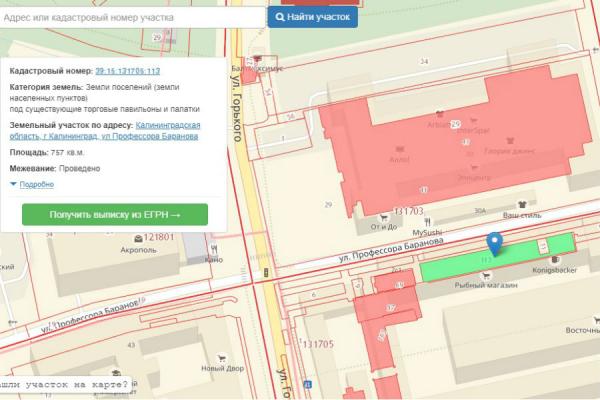Click the Кино restaurant icon
This screenshot has height=400, width=600.
point(212,249)
